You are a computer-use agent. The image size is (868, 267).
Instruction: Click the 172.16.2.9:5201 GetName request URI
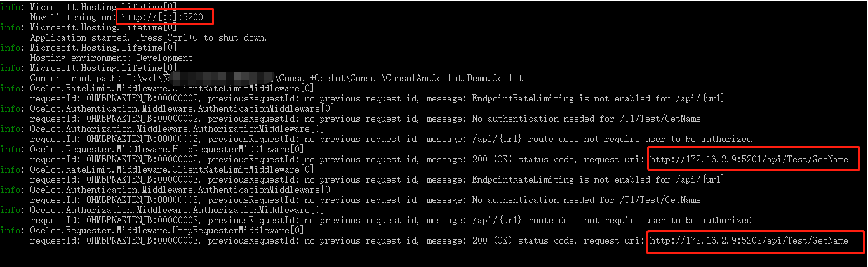click(749, 159)
